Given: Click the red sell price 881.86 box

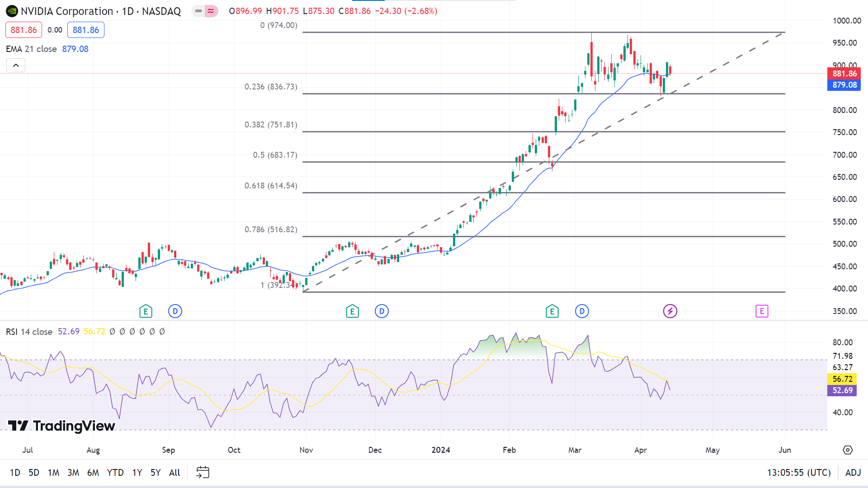Looking at the screenshot, I should (24, 30).
